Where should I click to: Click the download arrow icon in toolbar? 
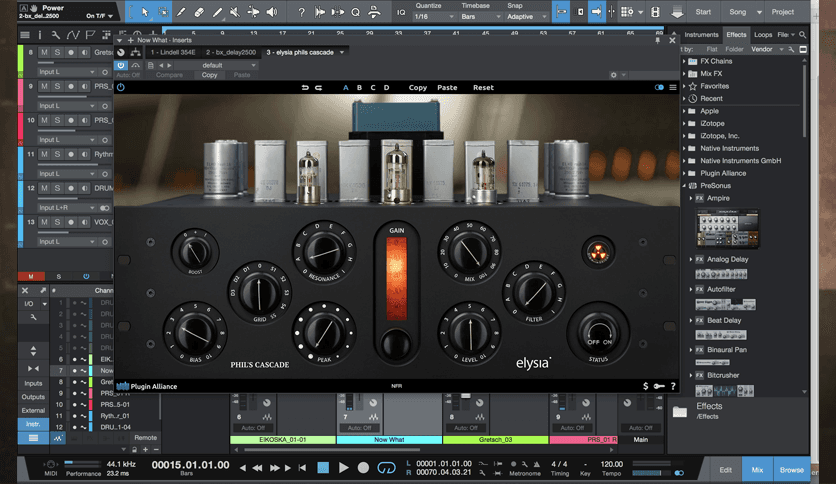(x=677, y=12)
